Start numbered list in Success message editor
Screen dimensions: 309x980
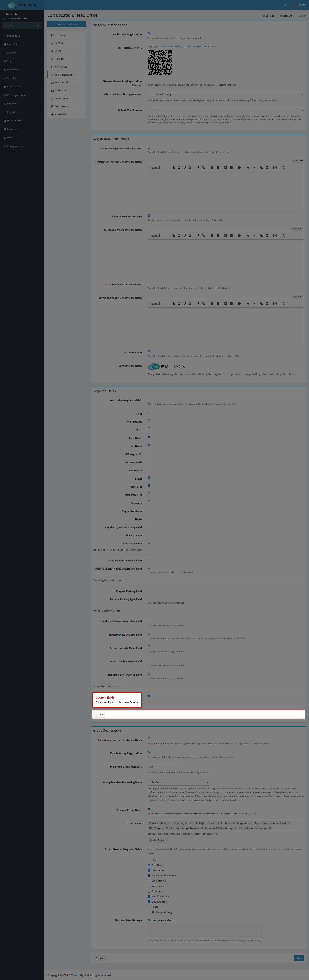(x=212, y=236)
